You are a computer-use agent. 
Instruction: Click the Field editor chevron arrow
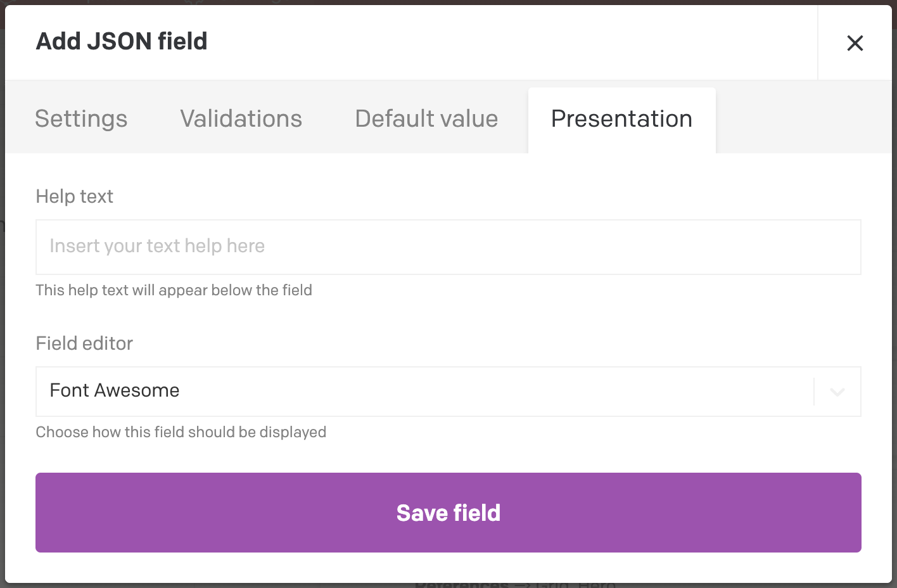pyautogui.click(x=837, y=392)
